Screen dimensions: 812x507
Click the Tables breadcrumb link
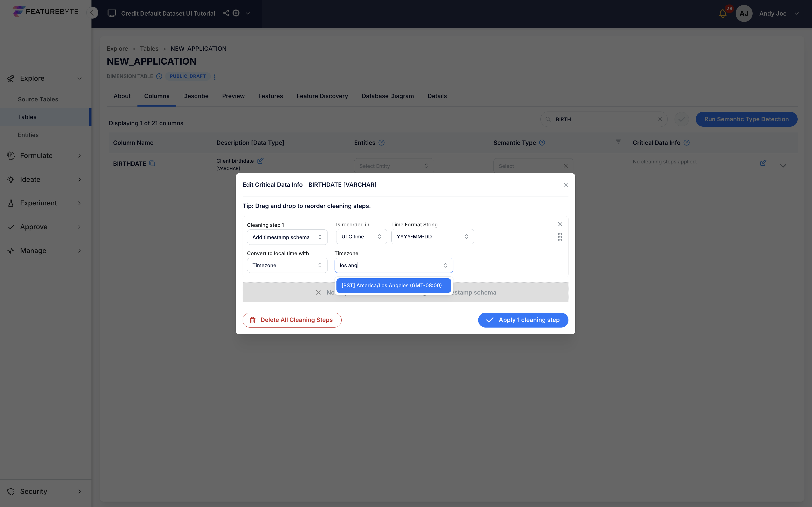(x=149, y=49)
